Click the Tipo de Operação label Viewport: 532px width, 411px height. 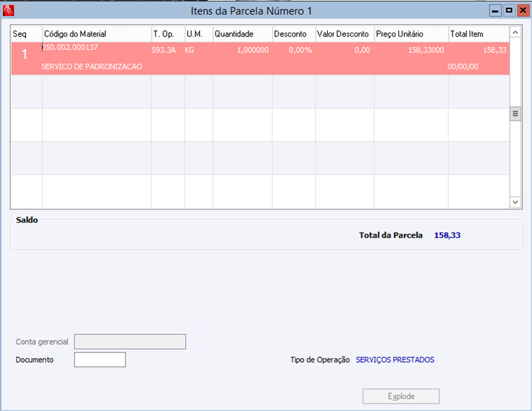(x=320, y=360)
